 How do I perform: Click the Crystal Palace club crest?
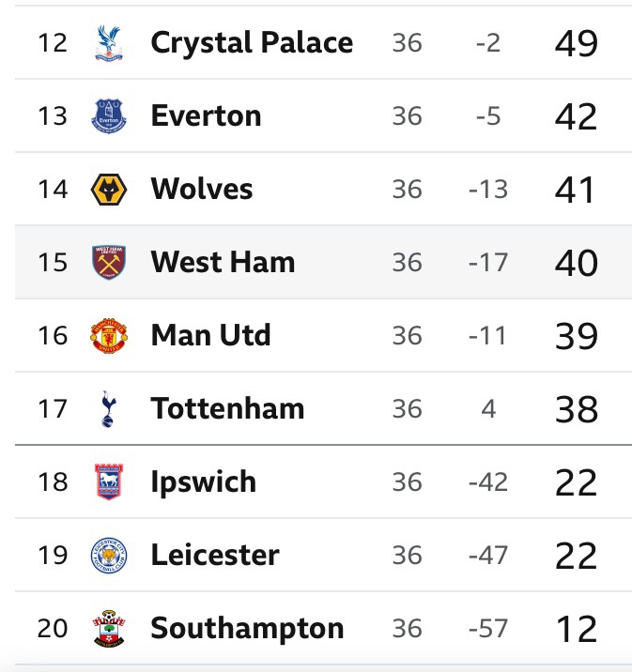tap(108, 43)
